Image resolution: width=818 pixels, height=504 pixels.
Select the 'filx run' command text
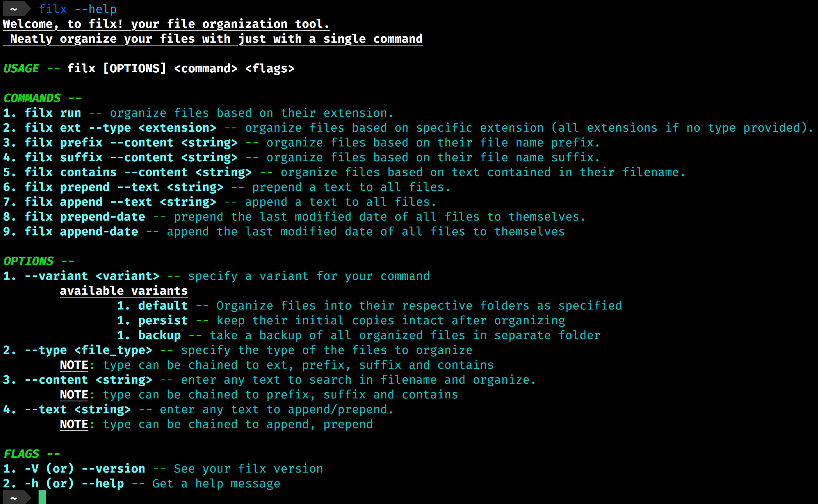[x=53, y=113]
